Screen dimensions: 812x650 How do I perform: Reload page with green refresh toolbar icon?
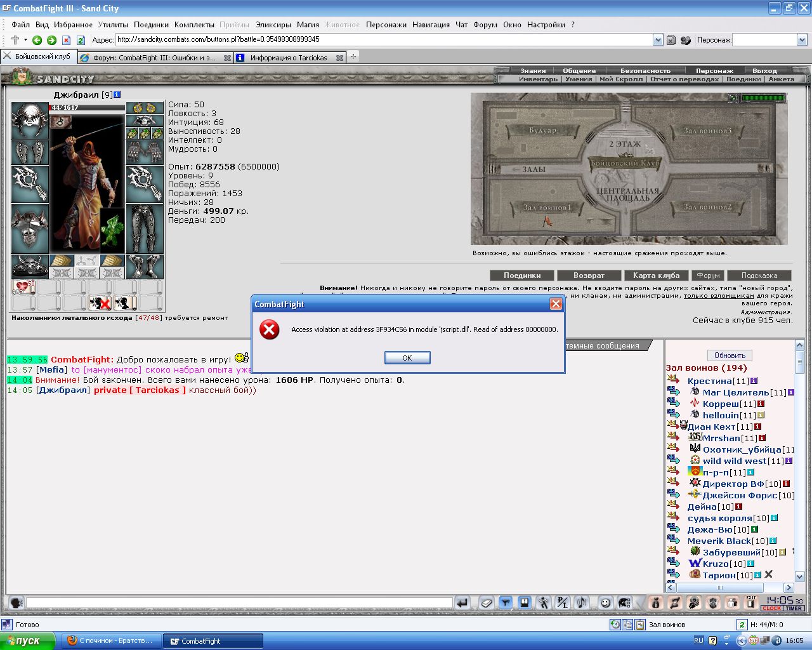click(81, 40)
